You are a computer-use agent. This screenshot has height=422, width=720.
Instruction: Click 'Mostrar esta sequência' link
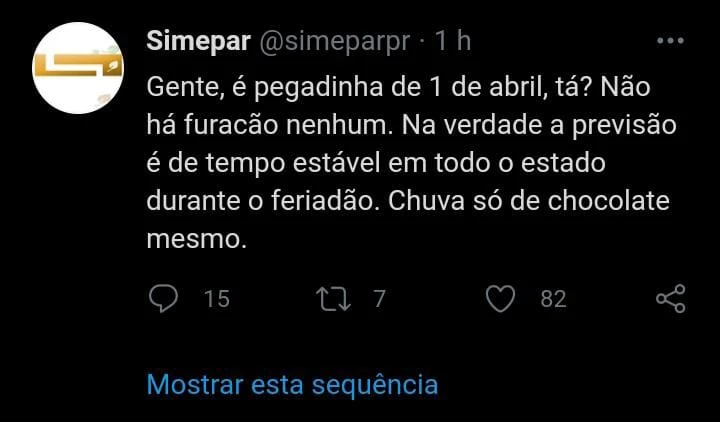(x=292, y=384)
